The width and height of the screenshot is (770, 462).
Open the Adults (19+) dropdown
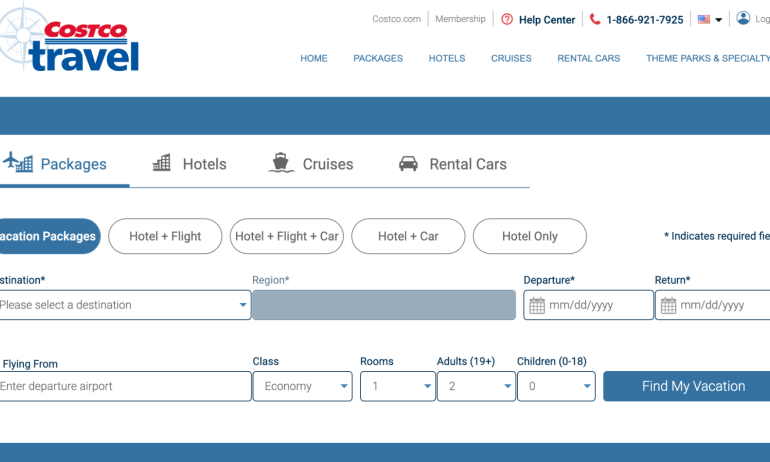tap(476, 386)
